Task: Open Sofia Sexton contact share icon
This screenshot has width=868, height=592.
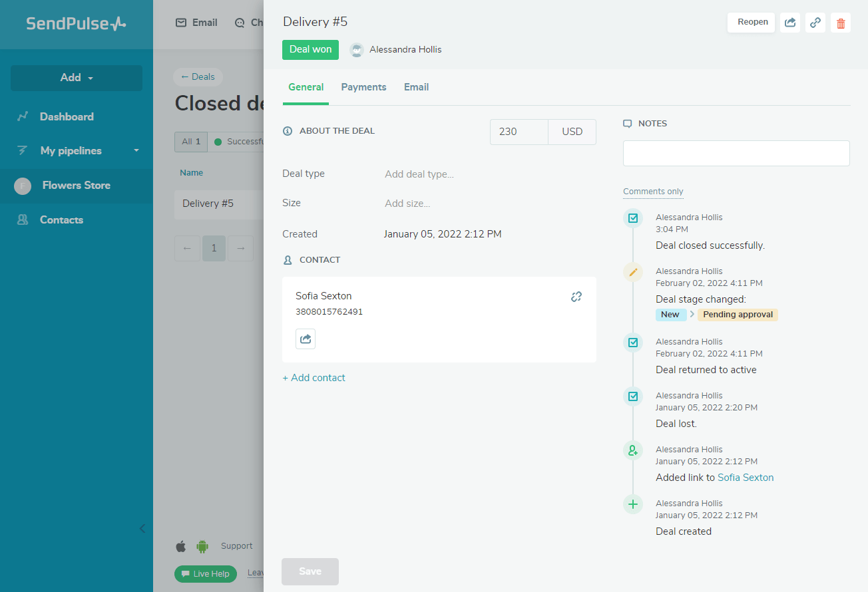Action: [x=306, y=339]
